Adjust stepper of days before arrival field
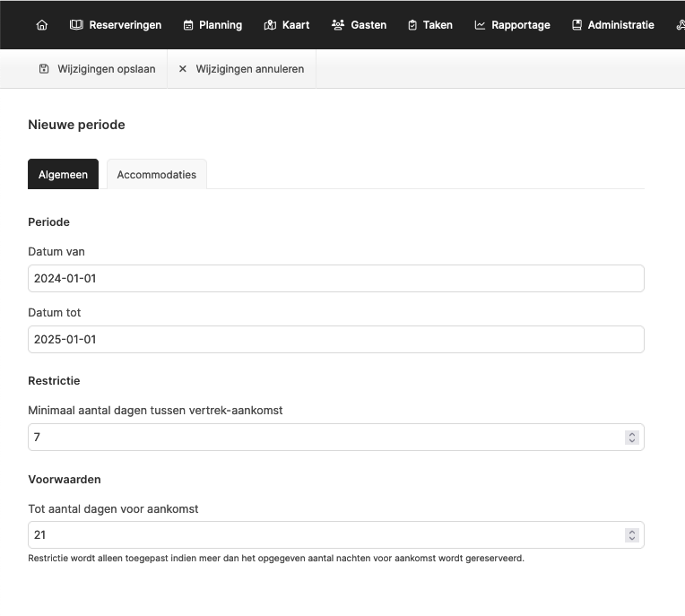 coord(632,535)
